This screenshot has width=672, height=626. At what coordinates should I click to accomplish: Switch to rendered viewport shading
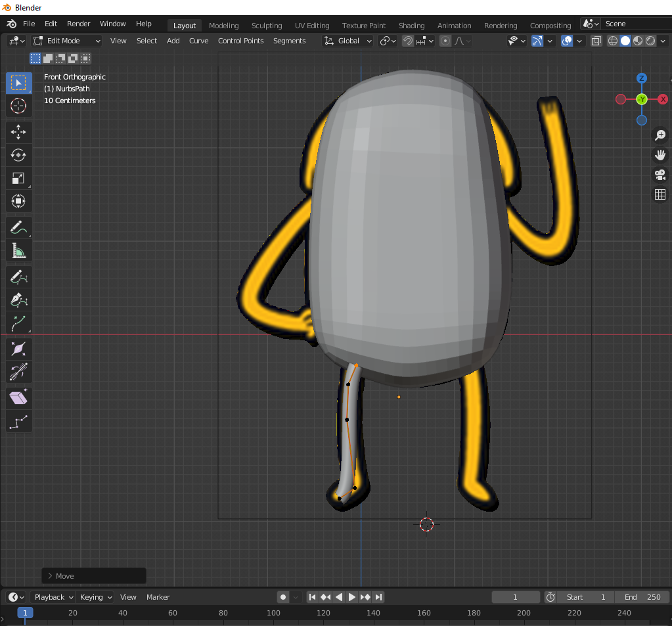point(650,41)
